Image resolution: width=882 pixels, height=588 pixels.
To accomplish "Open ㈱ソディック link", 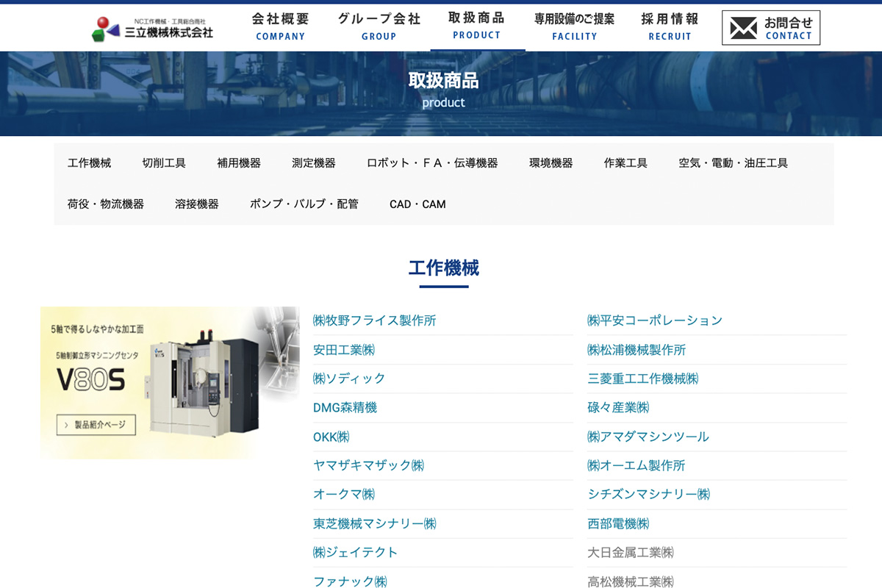I will pos(349,379).
